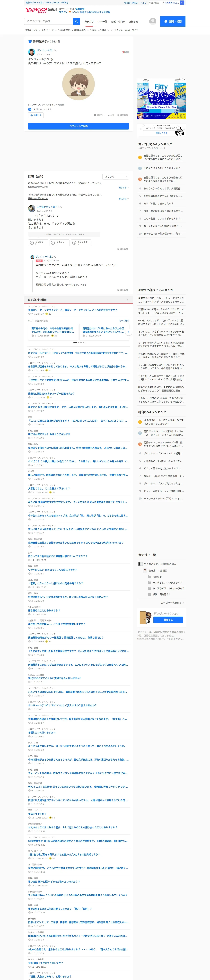Click the このカテゴリで探す search field
Image resolution: width=210 pixels, height=980 pixels.
(x=49, y=21)
